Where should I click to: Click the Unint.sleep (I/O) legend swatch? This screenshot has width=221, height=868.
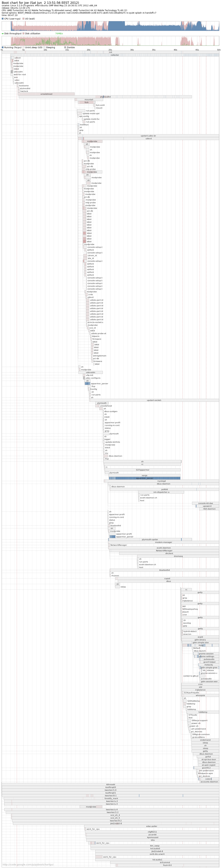[x=24, y=48]
